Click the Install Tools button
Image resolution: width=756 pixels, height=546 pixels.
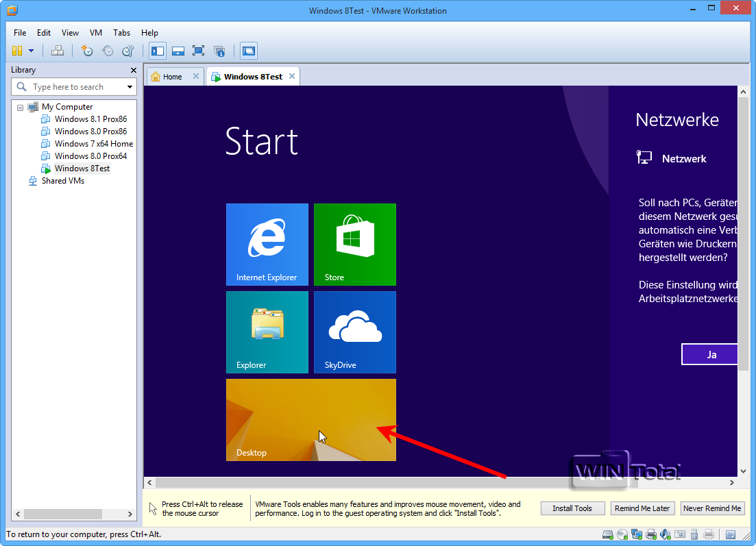click(572, 508)
